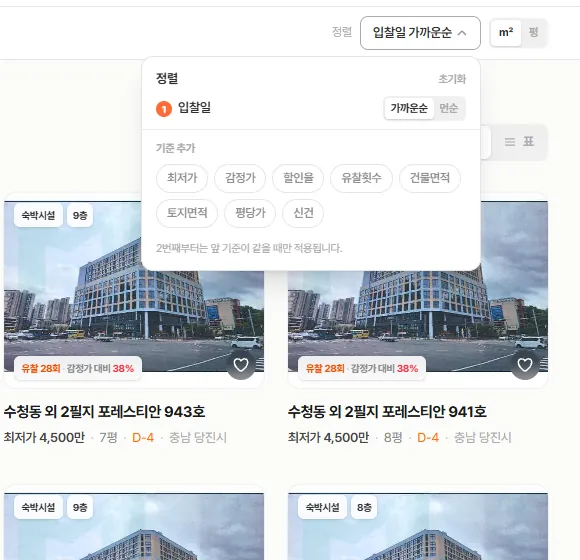Favorite the 포레스티안 941호 listing heart
580x560 pixels.
pos(525,365)
